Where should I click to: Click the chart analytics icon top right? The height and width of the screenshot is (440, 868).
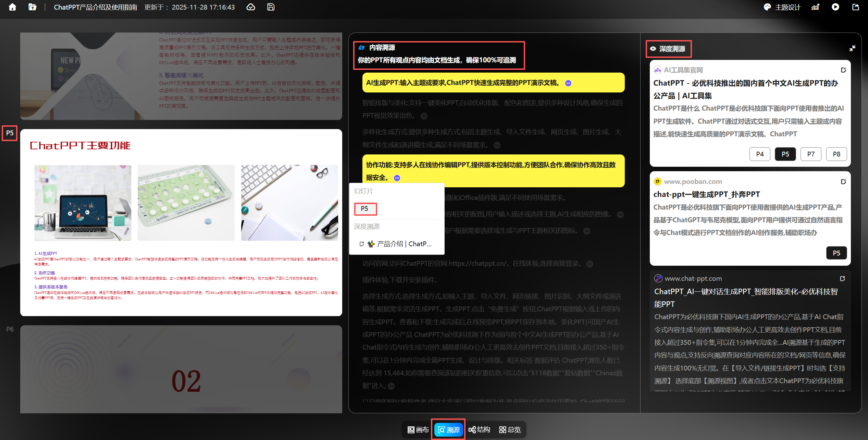pos(815,7)
